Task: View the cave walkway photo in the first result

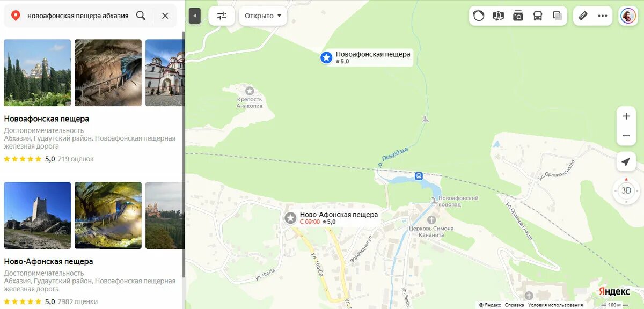Action: 108,73
